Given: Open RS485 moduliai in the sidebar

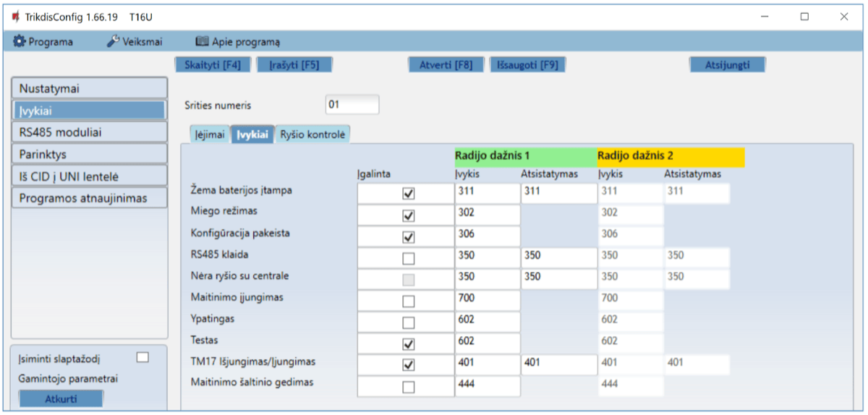Looking at the screenshot, I should 89,132.
